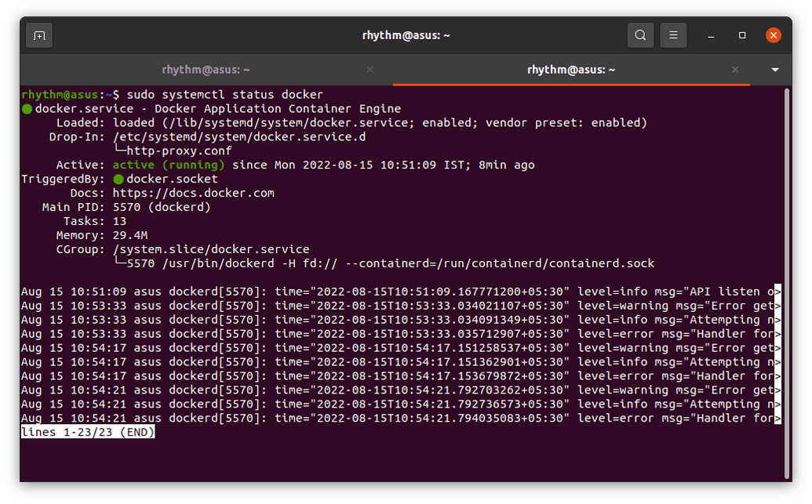Open the hamburger menu
This screenshot has width=812, height=504.
coord(673,35)
